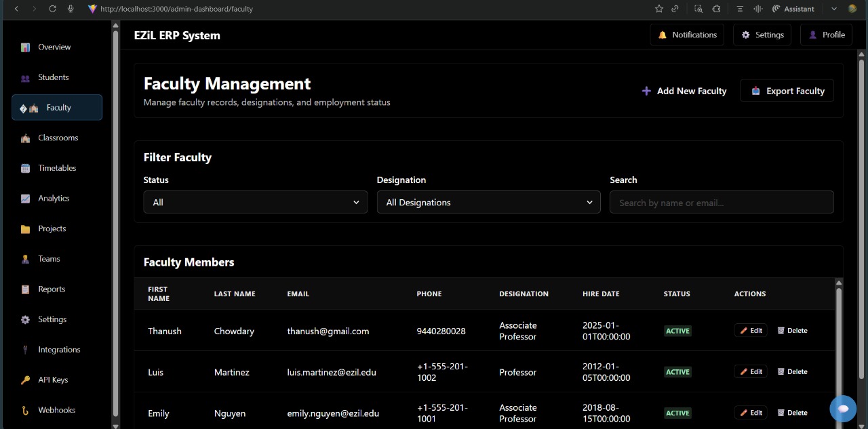Open Timetables from the sidebar

[x=57, y=168]
